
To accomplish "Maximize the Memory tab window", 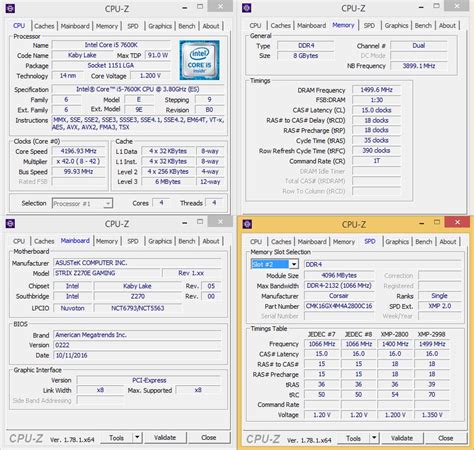I will click(436, 6).
